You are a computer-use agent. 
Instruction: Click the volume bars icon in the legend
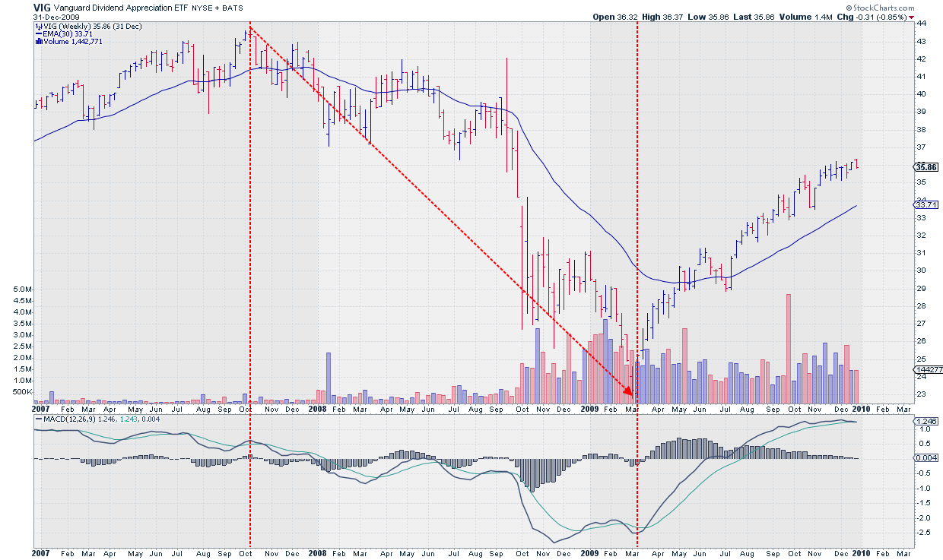(x=38, y=41)
